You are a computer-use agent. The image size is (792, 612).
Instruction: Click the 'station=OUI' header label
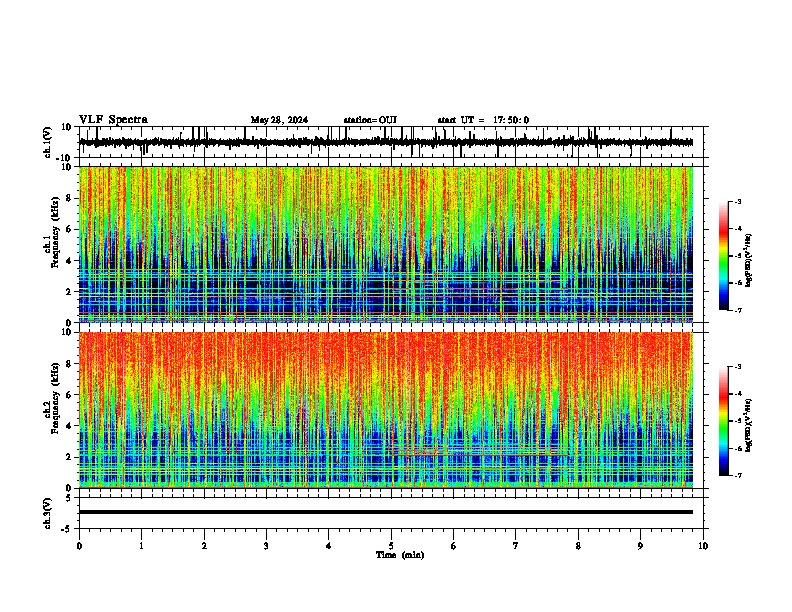coord(370,120)
